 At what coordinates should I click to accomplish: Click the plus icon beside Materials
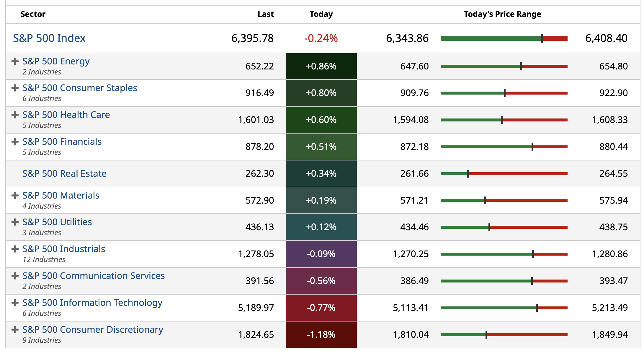pos(15,196)
